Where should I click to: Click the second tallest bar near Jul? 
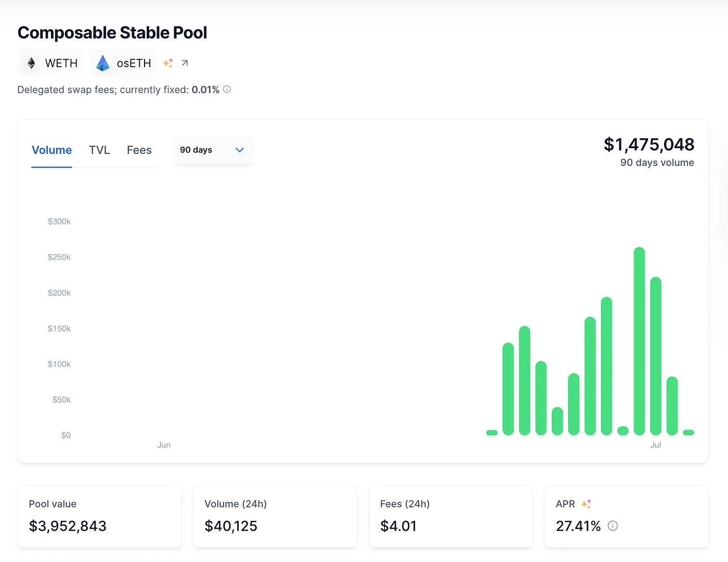(656, 356)
